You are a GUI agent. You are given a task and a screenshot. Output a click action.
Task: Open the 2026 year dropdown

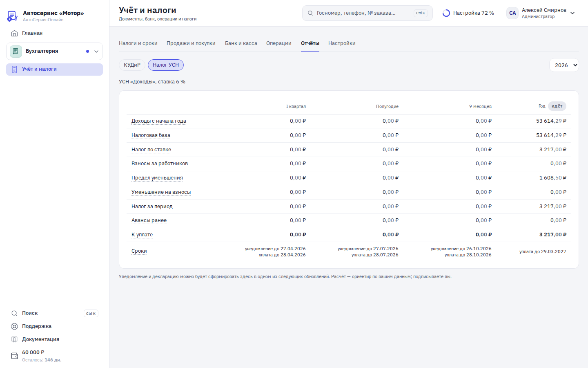(564, 65)
